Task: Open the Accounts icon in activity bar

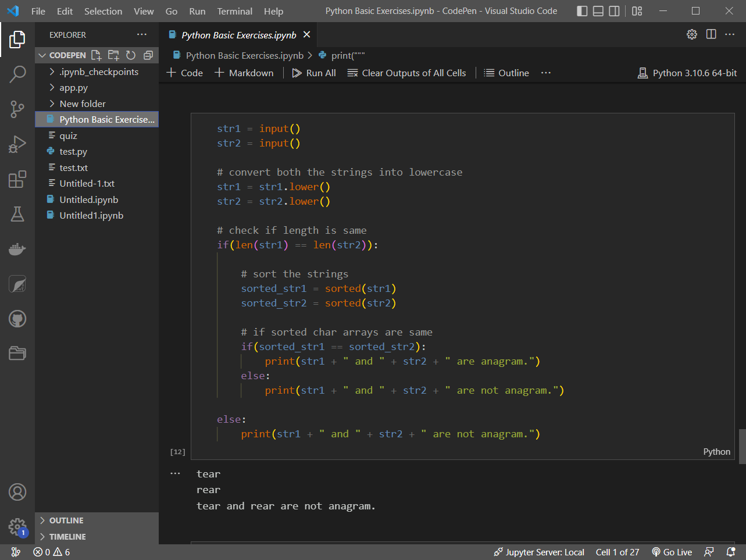Action: (x=17, y=492)
